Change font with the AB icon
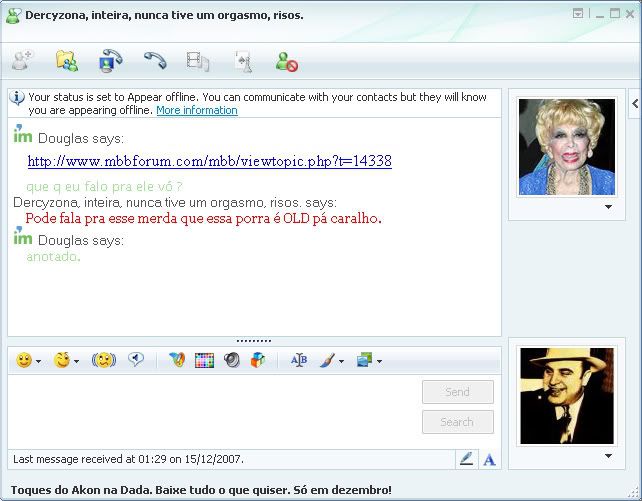This screenshot has width=642, height=501. point(299,360)
